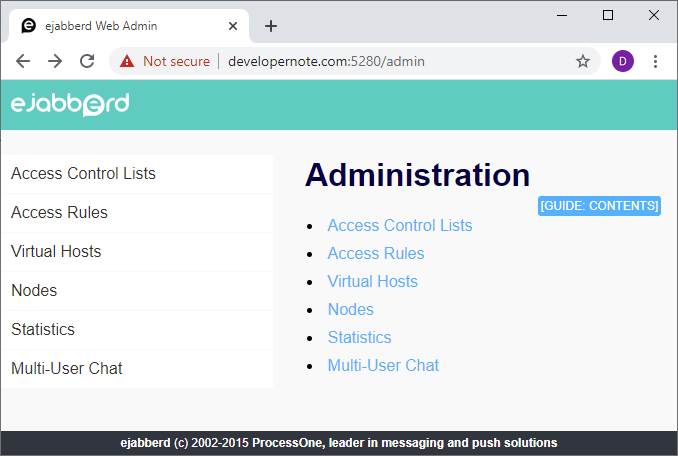
Task: Open Access Control Lists in sidebar
Action: click(x=137, y=174)
